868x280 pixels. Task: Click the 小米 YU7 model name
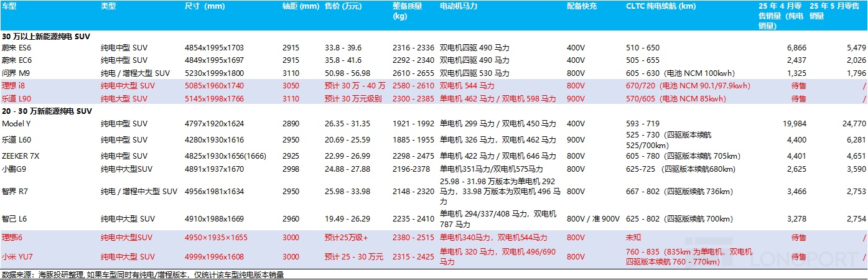pyautogui.click(x=18, y=256)
